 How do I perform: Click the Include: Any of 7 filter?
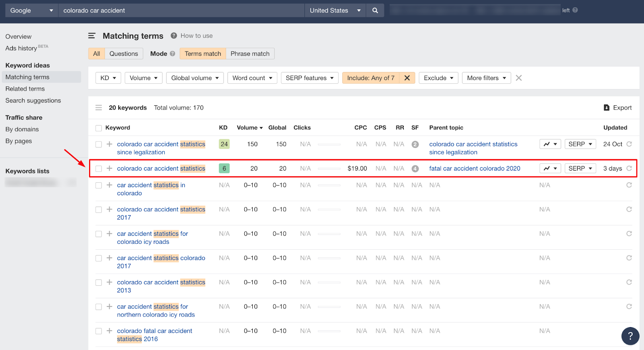pos(371,78)
